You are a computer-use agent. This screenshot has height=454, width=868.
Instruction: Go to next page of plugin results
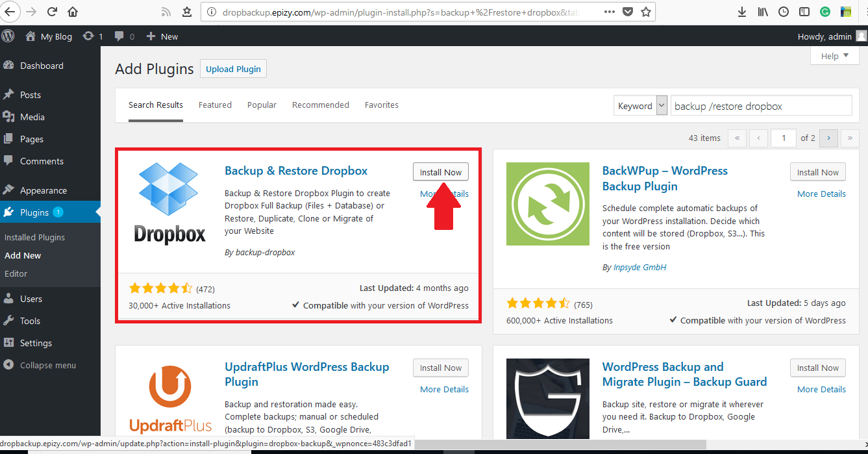tap(828, 138)
